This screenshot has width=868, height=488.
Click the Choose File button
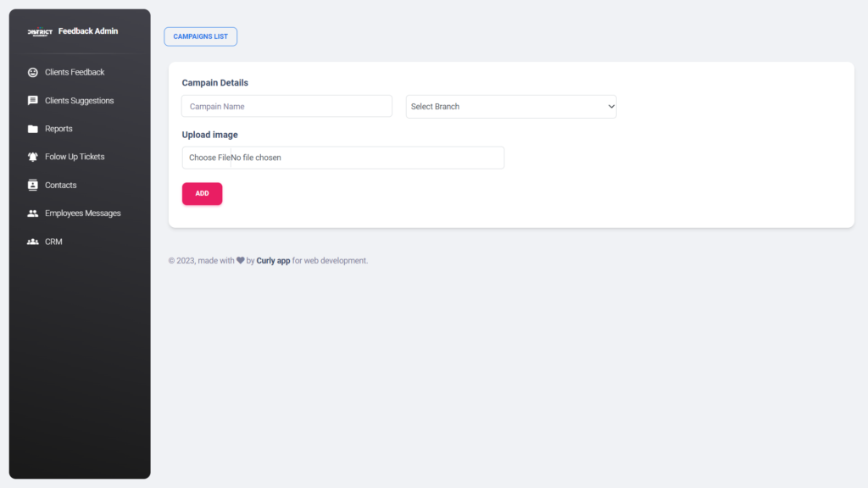click(209, 158)
